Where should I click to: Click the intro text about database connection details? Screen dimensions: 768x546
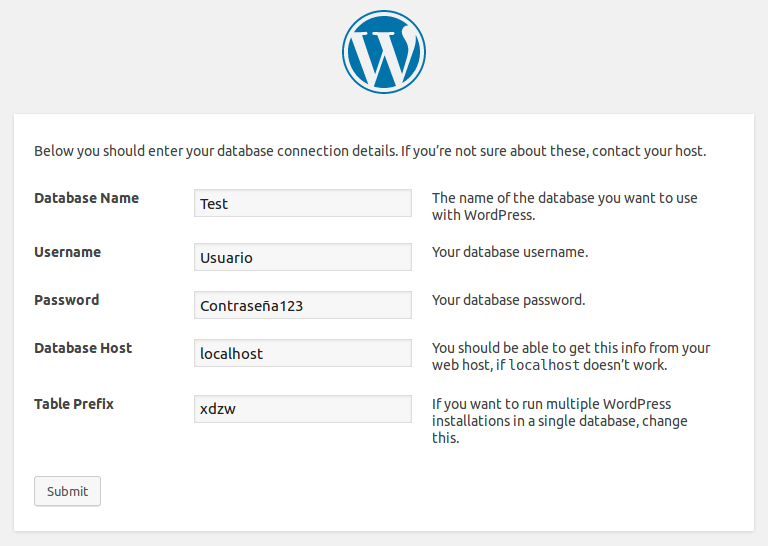370,151
